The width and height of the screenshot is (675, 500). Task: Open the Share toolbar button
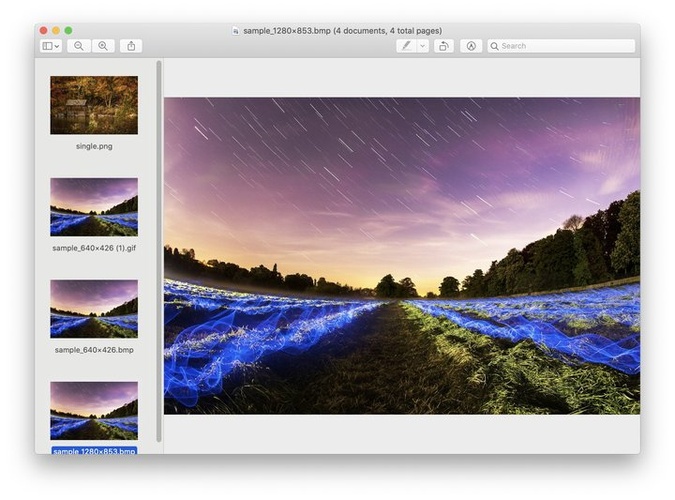tap(131, 46)
